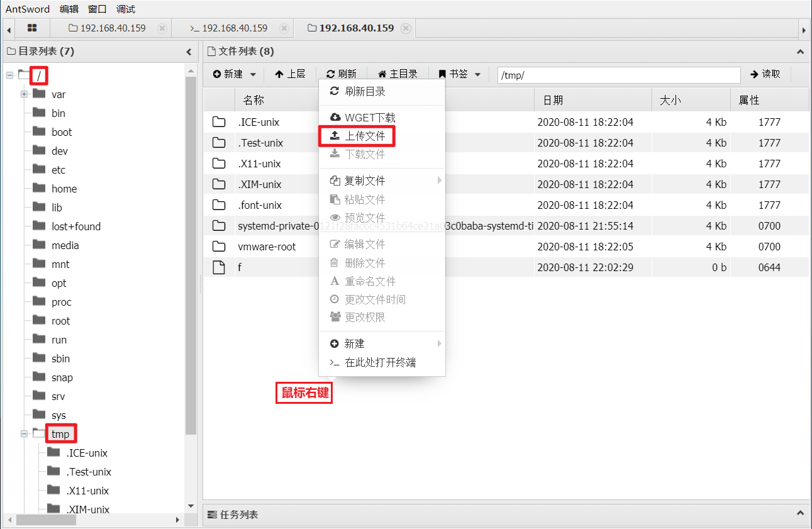Viewport: 812px width, 529px height.
Task: Select the root folder in tree
Action: pyautogui.click(x=61, y=321)
